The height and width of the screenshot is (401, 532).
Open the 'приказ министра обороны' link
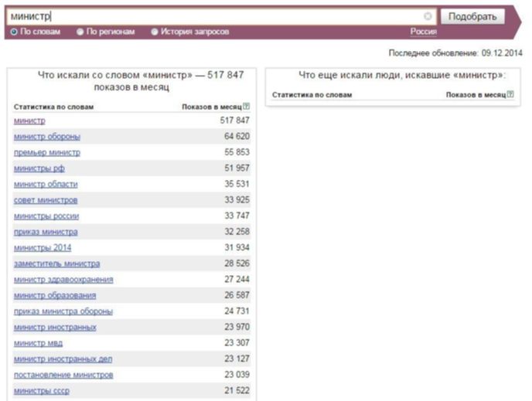coord(63,311)
